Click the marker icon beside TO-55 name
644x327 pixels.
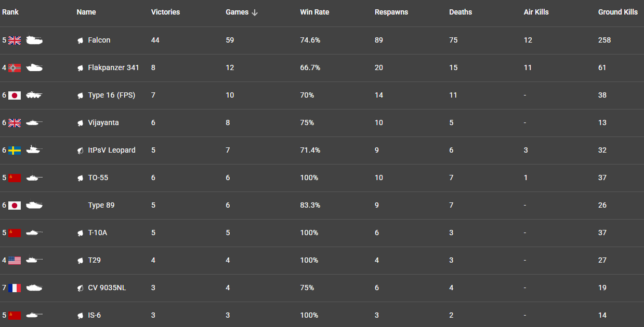pos(81,178)
